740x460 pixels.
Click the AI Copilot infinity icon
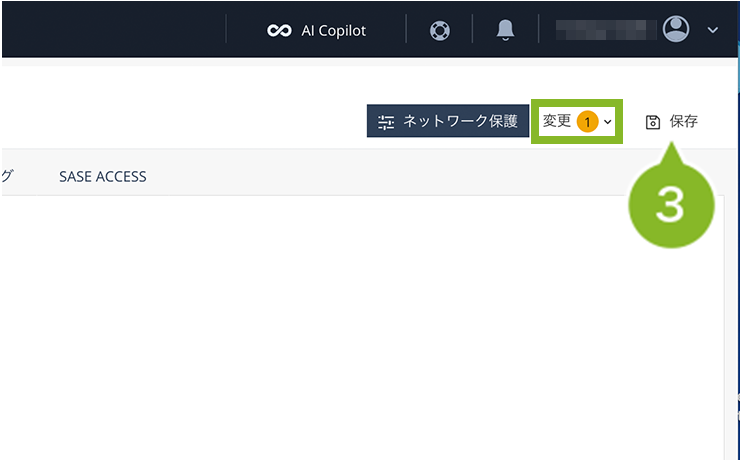pos(279,30)
